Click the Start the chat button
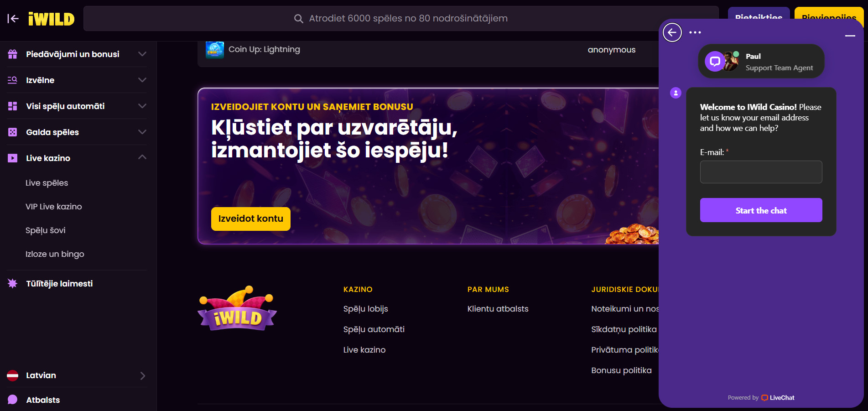Screen dimensions: 868x411 [761, 210]
